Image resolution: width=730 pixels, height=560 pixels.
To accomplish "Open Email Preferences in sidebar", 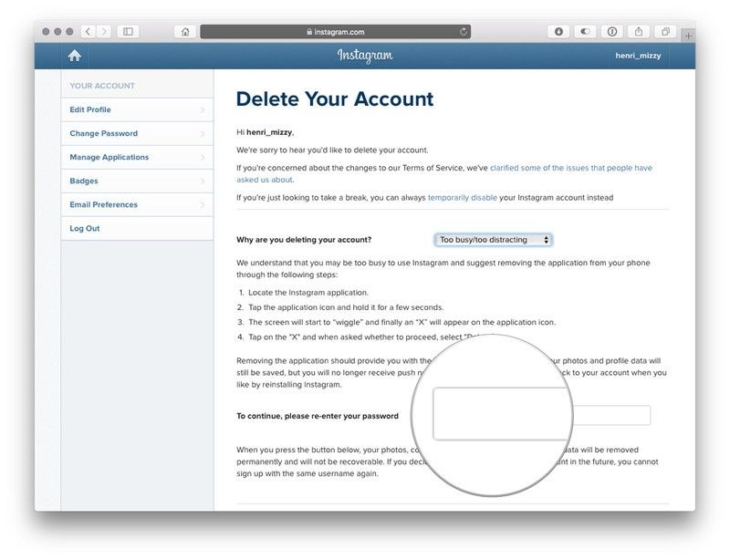I will pos(137,204).
